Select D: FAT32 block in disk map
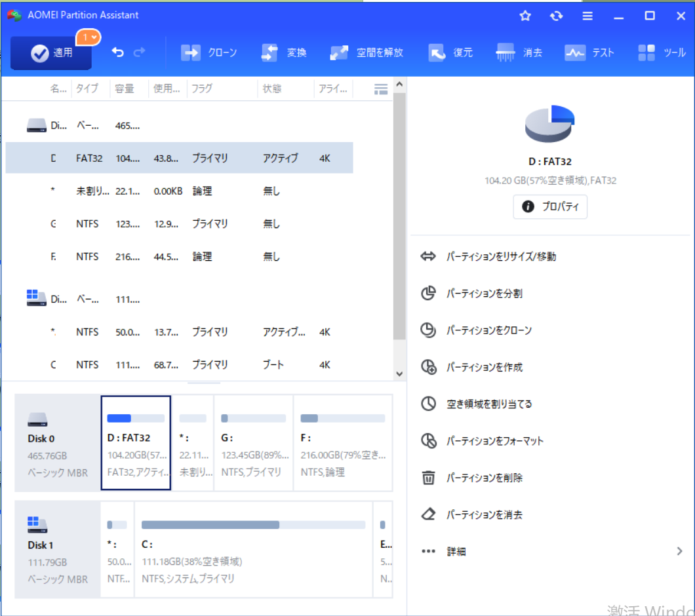The height and width of the screenshot is (616, 695). [x=136, y=443]
